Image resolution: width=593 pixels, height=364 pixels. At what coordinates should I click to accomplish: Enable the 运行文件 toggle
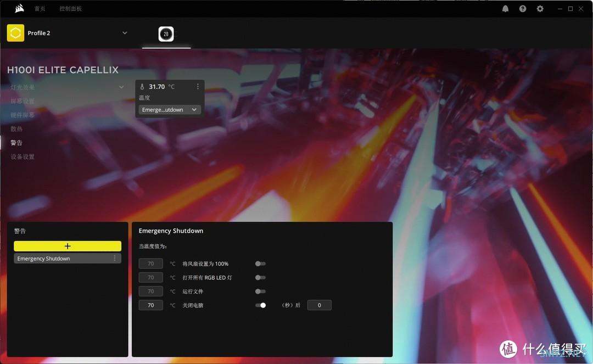pos(260,292)
